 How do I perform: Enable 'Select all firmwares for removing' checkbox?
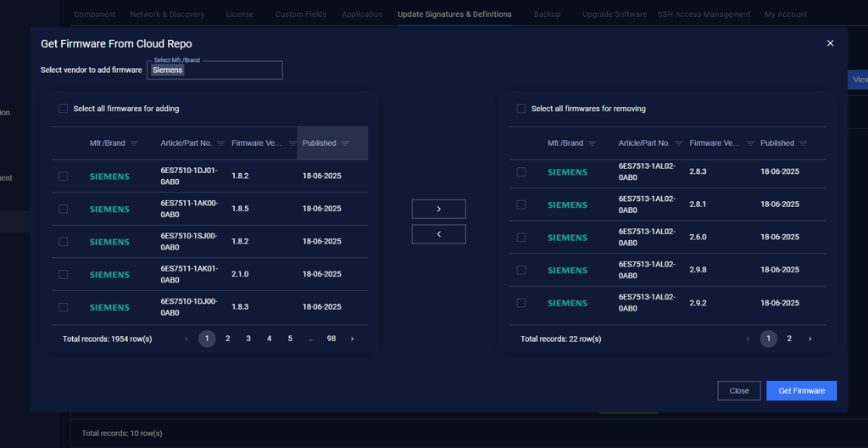click(x=521, y=109)
